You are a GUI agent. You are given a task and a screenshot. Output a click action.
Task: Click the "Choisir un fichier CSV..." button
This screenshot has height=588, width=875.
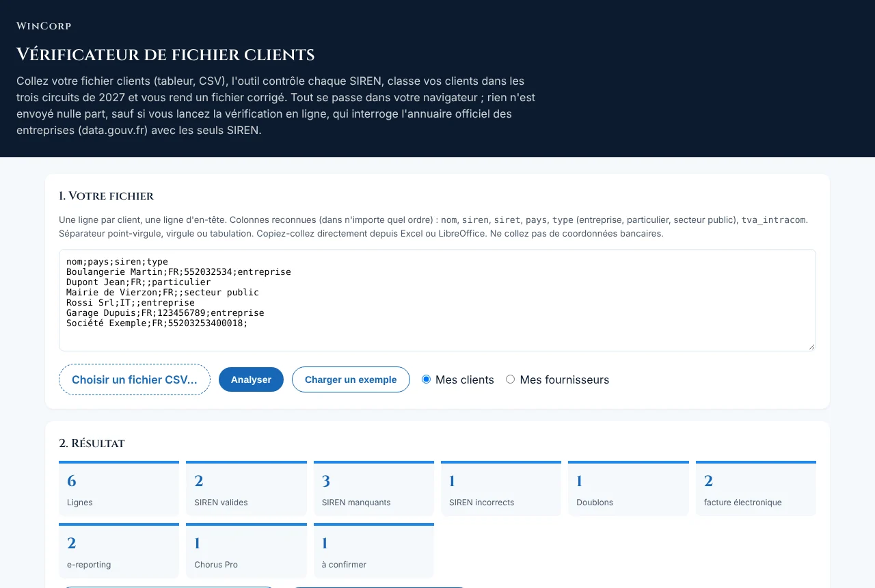coord(135,379)
